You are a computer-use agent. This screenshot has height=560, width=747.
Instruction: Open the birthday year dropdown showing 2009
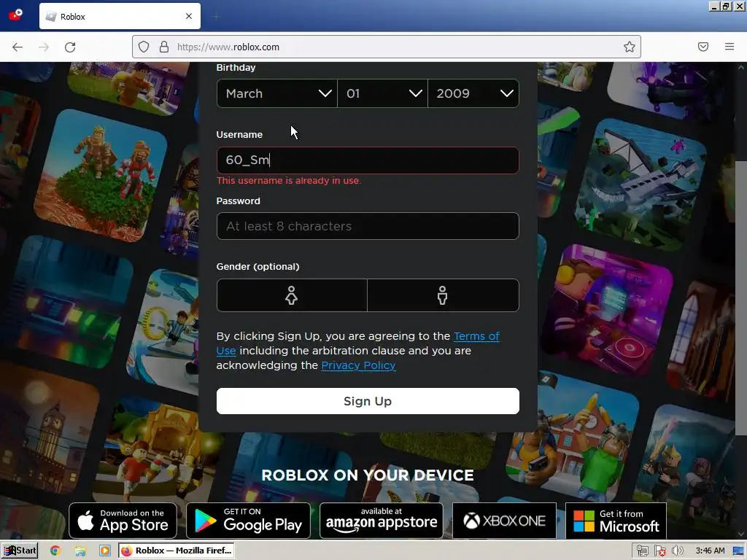(473, 93)
